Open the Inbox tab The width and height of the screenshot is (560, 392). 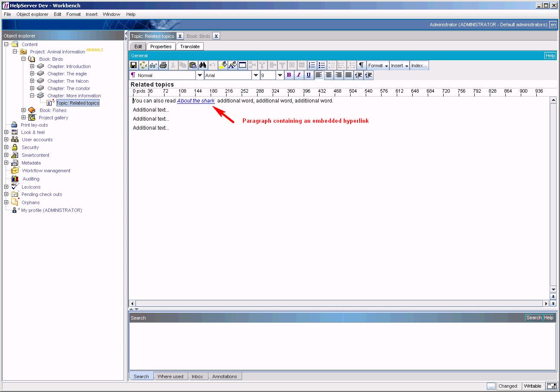(197, 376)
